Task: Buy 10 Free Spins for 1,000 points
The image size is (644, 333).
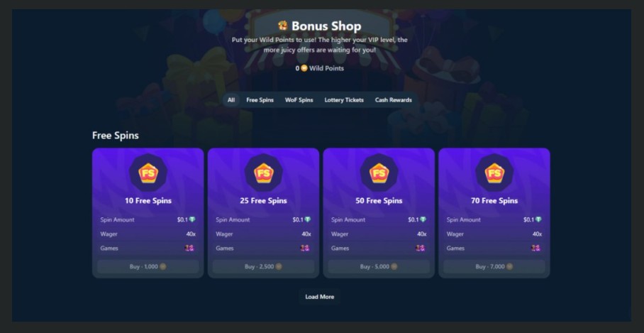Action: pyautogui.click(x=148, y=266)
